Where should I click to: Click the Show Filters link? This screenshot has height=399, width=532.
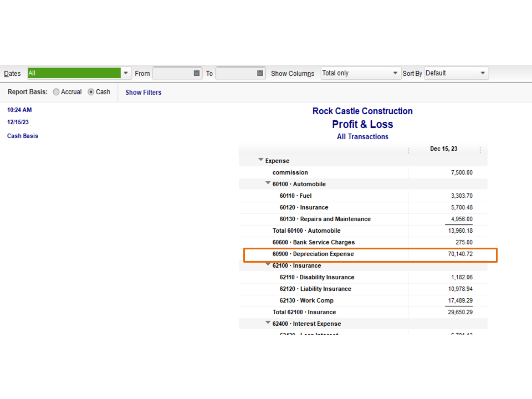point(143,93)
